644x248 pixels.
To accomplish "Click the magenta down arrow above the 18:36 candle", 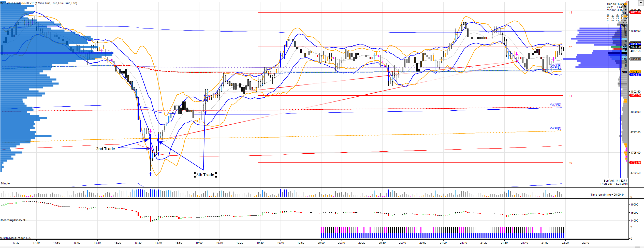I will [x=150, y=131].
